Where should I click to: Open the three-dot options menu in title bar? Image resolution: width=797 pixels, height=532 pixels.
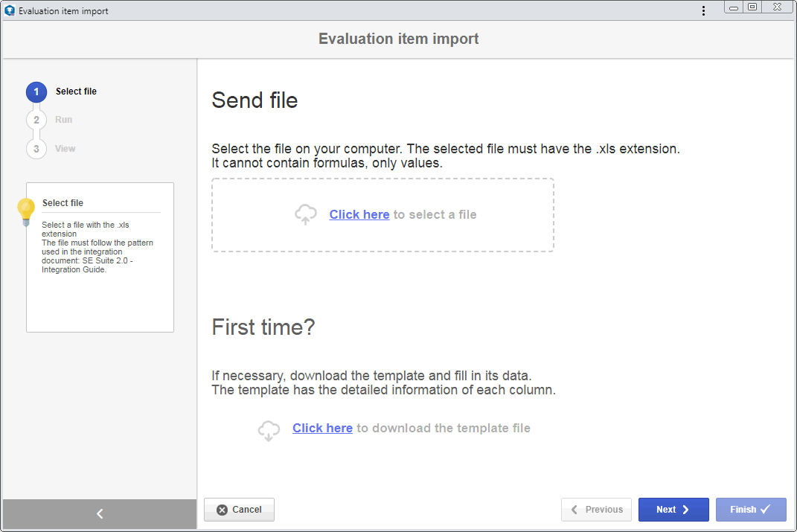coord(703,10)
